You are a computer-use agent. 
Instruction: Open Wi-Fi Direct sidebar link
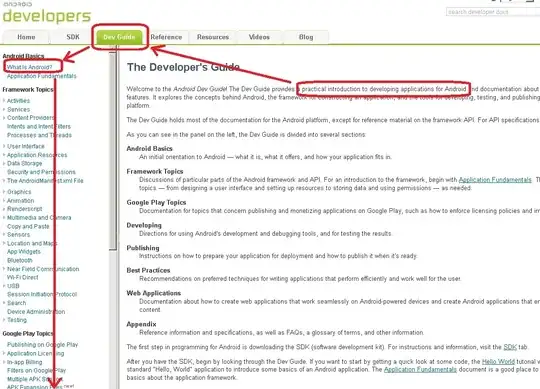click(x=23, y=277)
